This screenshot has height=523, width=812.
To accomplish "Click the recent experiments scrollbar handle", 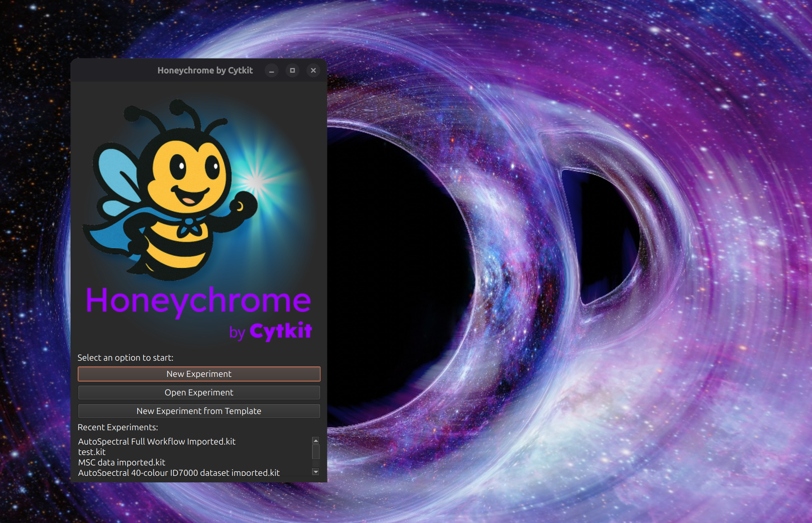I will point(316,451).
